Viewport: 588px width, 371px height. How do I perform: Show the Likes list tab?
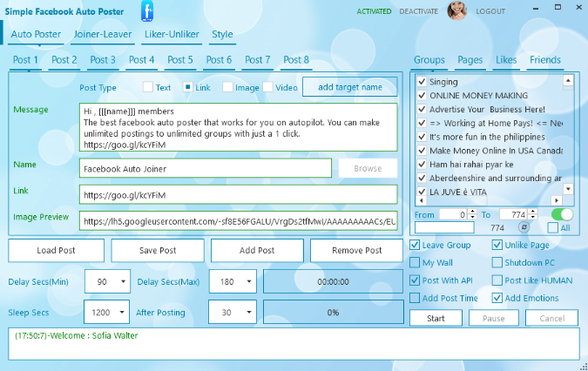(x=506, y=60)
